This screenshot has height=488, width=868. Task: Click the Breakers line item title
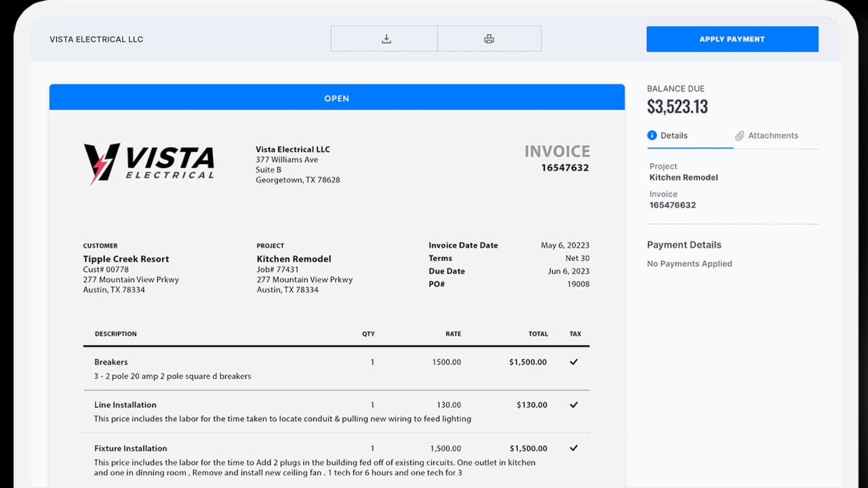click(x=111, y=362)
